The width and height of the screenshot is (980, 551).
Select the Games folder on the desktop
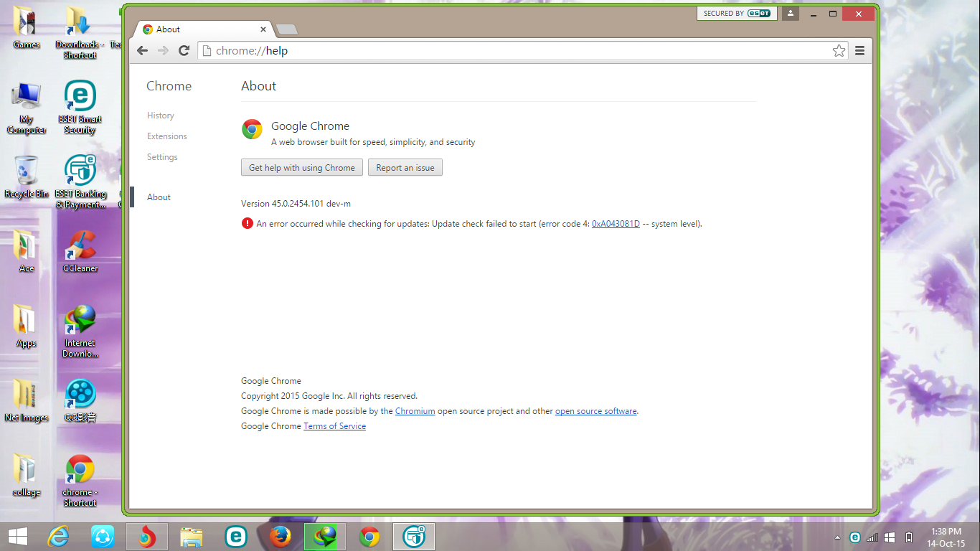(27, 29)
